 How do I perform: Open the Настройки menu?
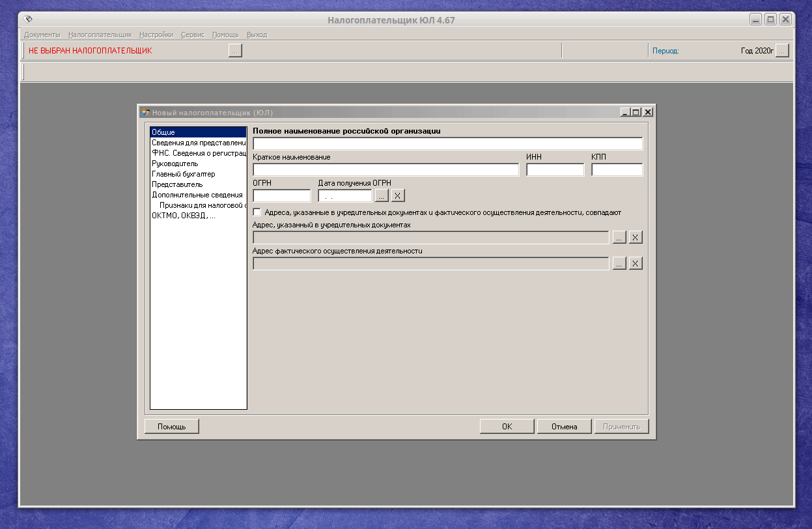[x=156, y=35]
